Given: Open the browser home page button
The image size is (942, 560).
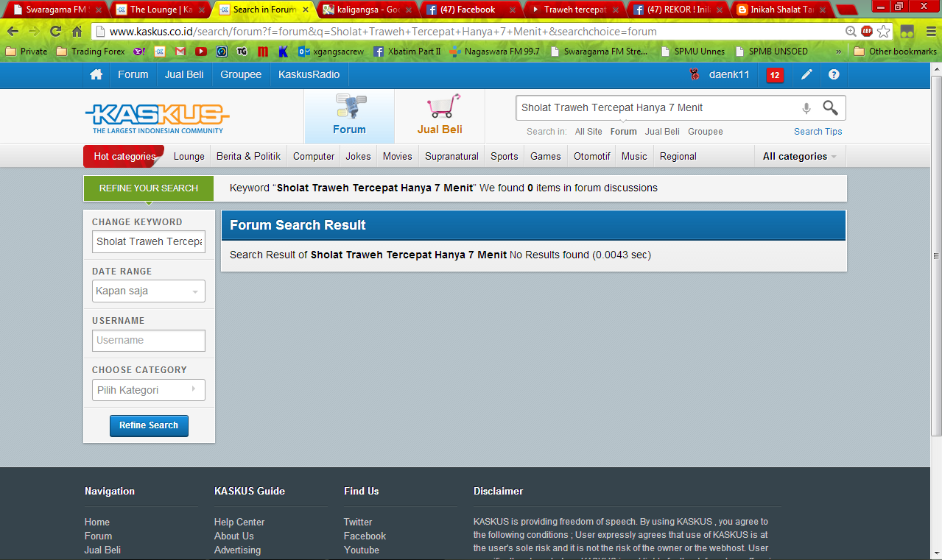Looking at the screenshot, I should pos(77,32).
